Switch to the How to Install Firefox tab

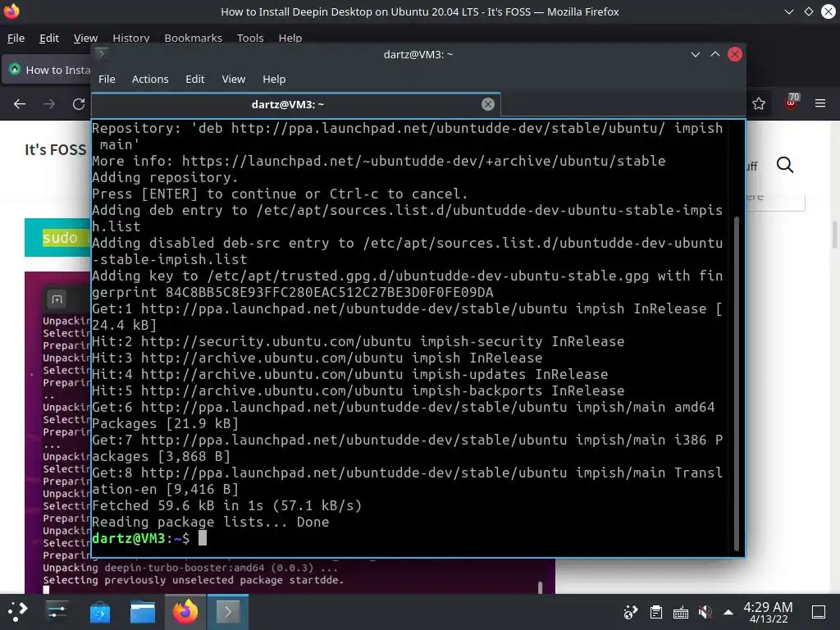(x=47, y=70)
